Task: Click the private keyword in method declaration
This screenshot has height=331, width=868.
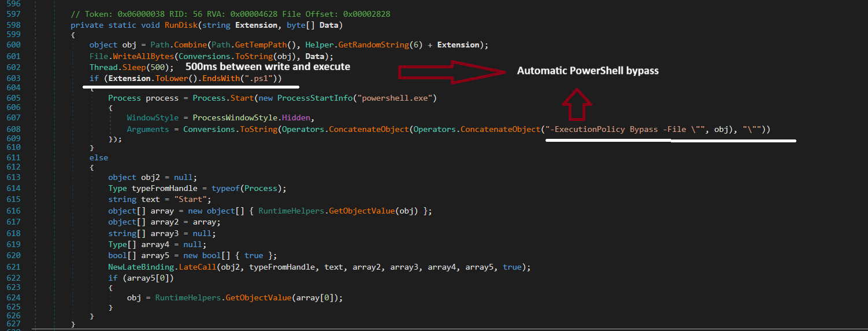Action: [87, 25]
